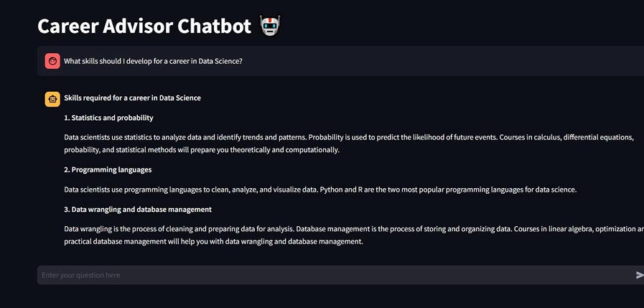This screenshot has height=308, width=644.
Task: Click the '2. Programming languages' heading
Action: 108,169
